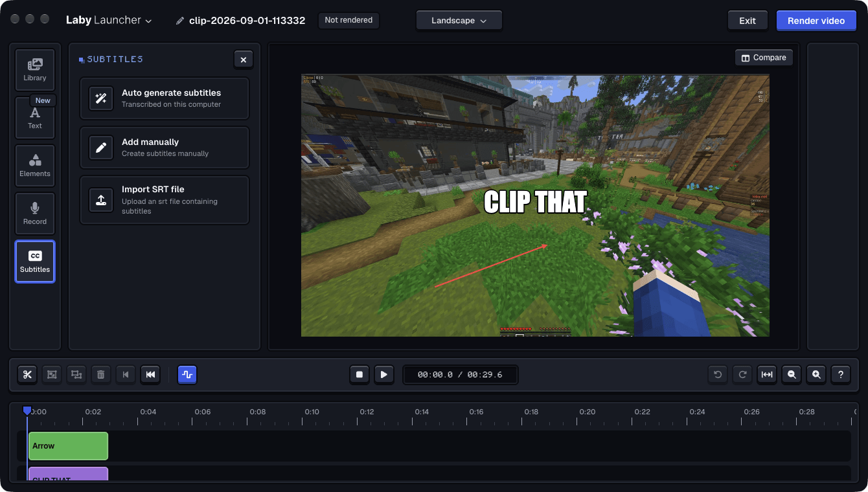
Task: Jump to timeline start with rewind icon
Action: pyautogui.click(x=150, y=374)
